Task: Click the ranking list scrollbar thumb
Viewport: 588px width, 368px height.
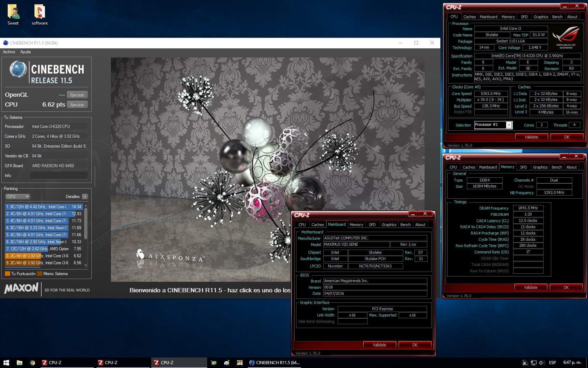Action: click(x=86, y=223)
